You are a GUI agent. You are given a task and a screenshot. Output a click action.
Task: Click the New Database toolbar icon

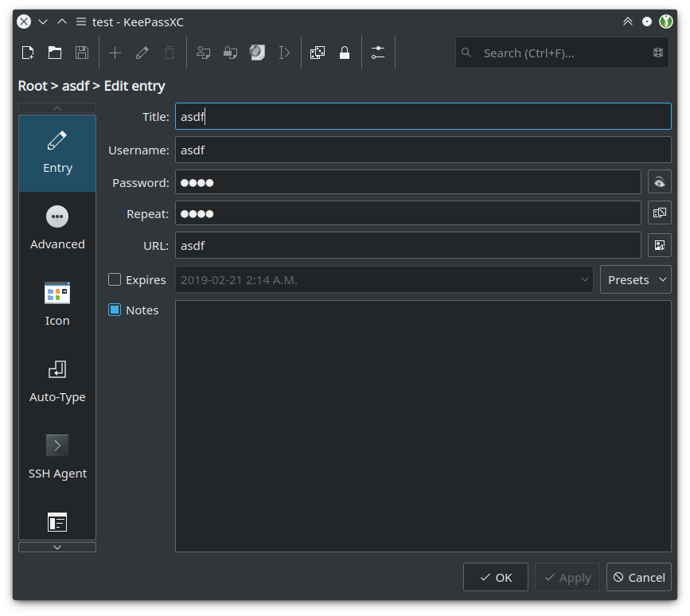coord(28,53)
